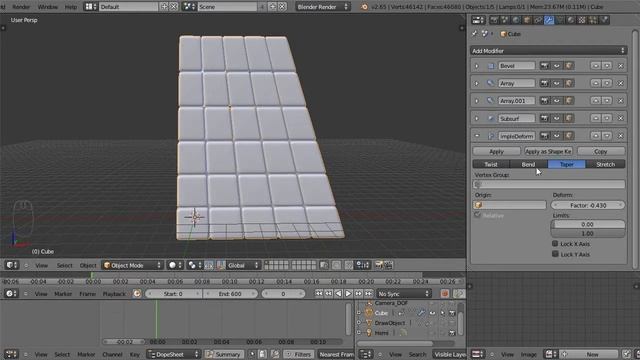Open the Particles properties tab
640x360 pixels.
click(x=593, y=20)
